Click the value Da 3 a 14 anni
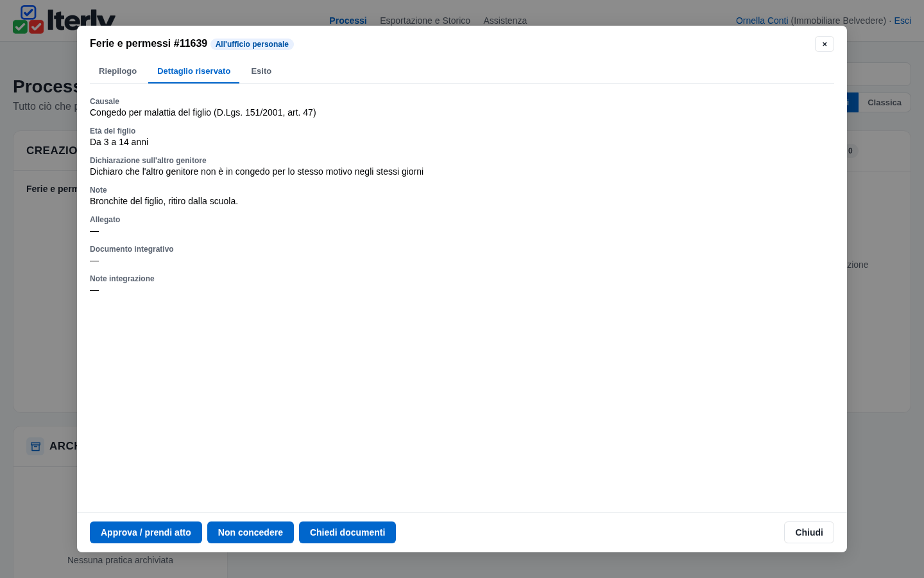Screen dimensions: 924x578 click(119, 142)
